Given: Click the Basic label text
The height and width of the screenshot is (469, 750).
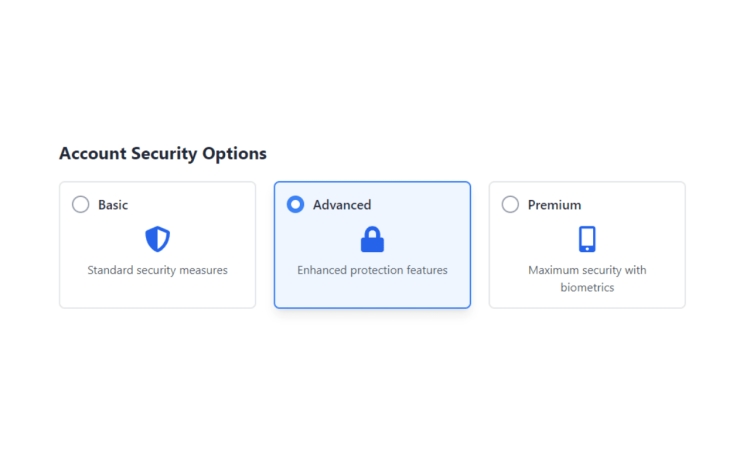Looking at the screenshot, I should (113, 205).
